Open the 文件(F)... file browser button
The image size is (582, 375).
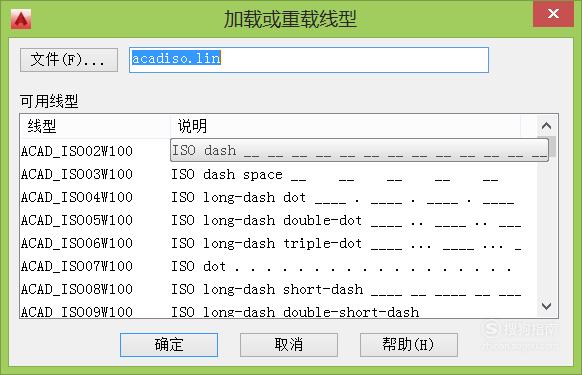point(69,60)
